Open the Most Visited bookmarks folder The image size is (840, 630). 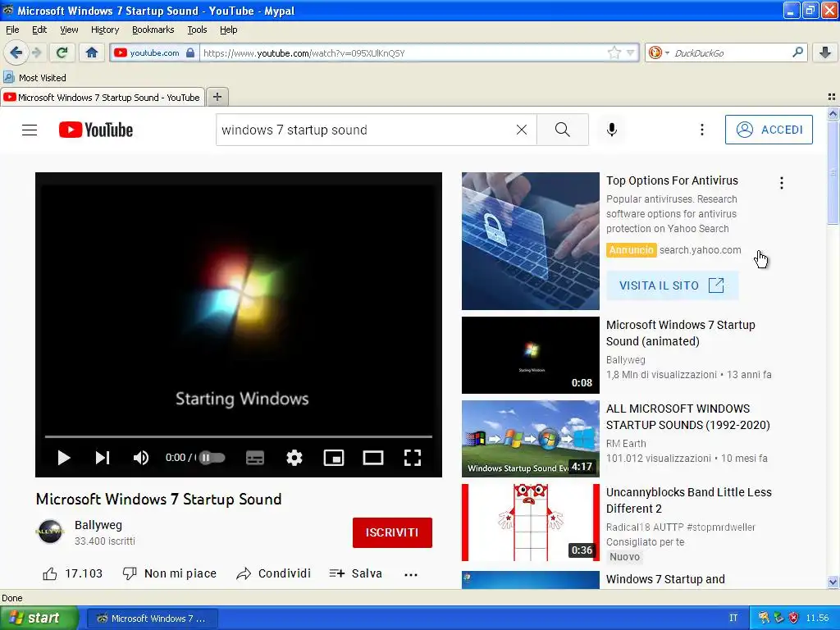point(34,78)
